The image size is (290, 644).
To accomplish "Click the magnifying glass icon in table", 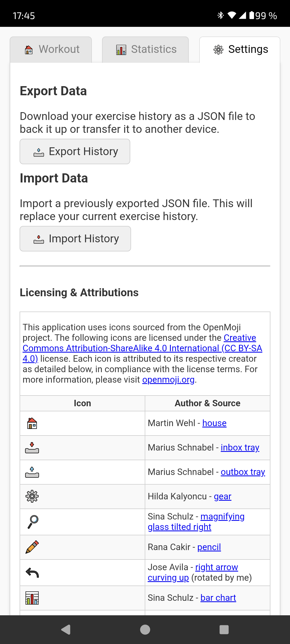I will click(x=33, y=522).
